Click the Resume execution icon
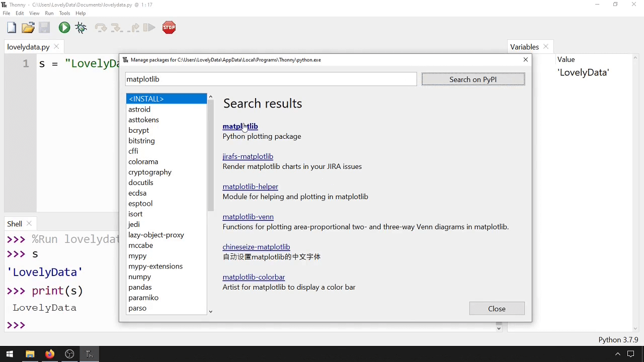 (149, 27)
